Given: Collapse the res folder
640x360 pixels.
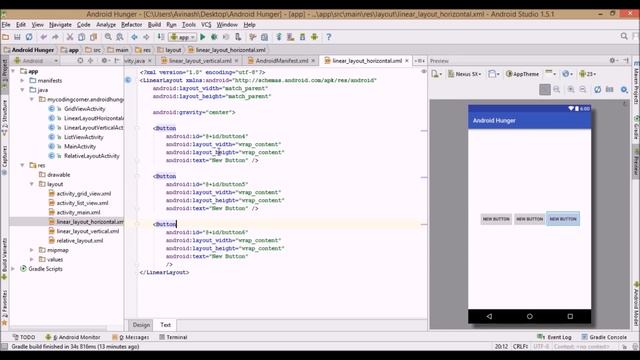Looking at the screenshot, I should [23, 165].
